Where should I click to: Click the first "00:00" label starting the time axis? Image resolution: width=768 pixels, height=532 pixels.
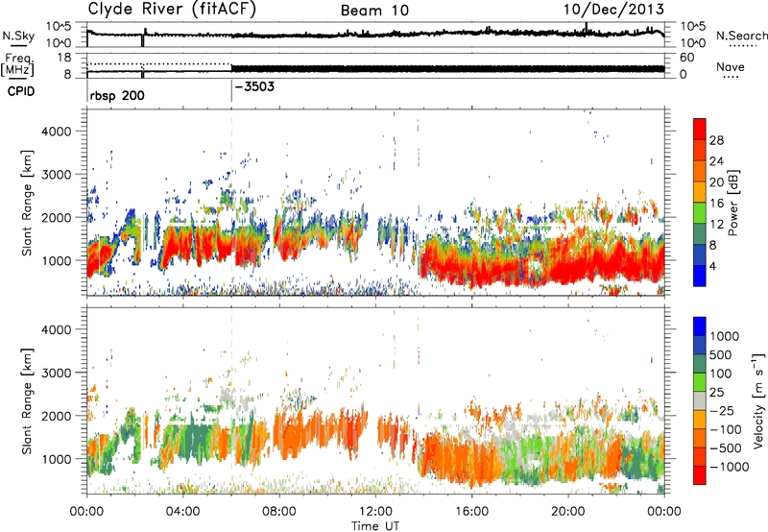(86, 512)
